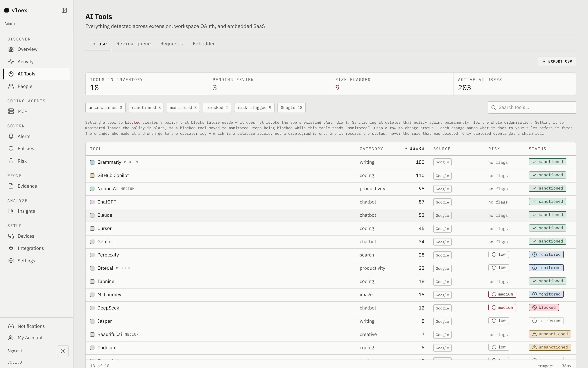This screenshot has height=368, width=588.
Task: Open the Codeium tool row
Action: coord(330,348)
